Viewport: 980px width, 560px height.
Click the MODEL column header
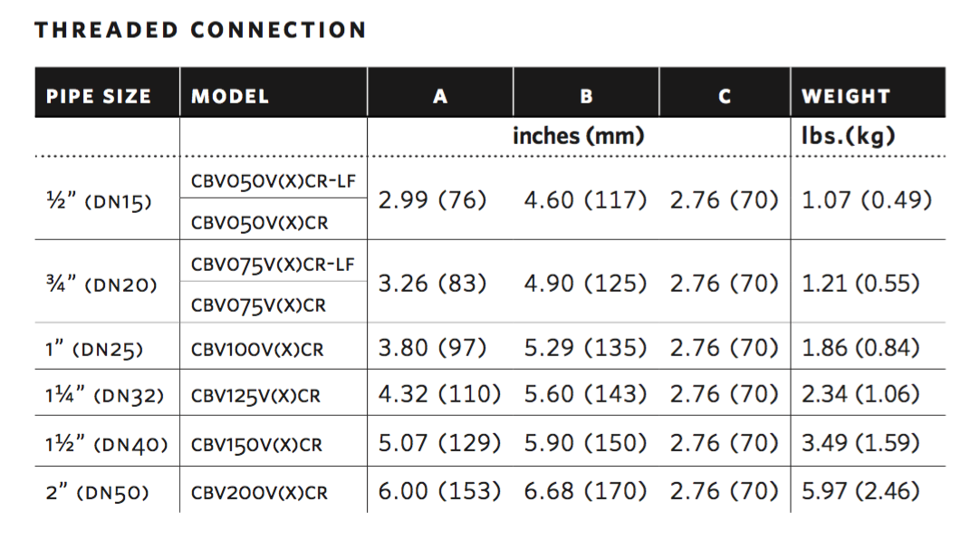click(x=230, y=97)
